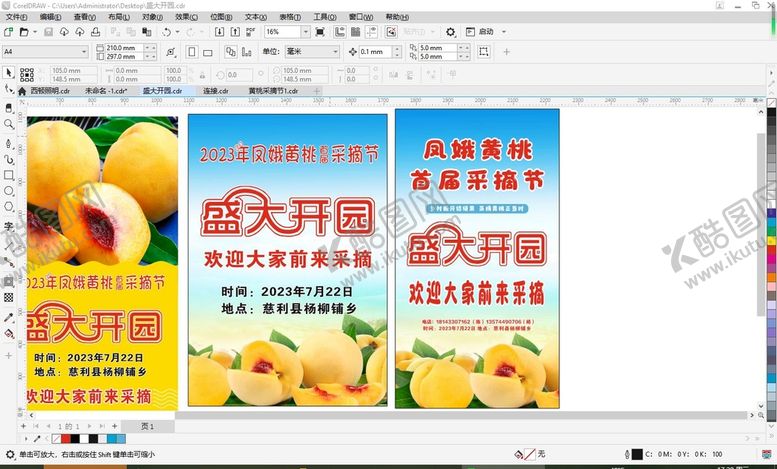The image size is (777, 469).
Task: Set page orientation to landscape
Action: click(208, 52)
